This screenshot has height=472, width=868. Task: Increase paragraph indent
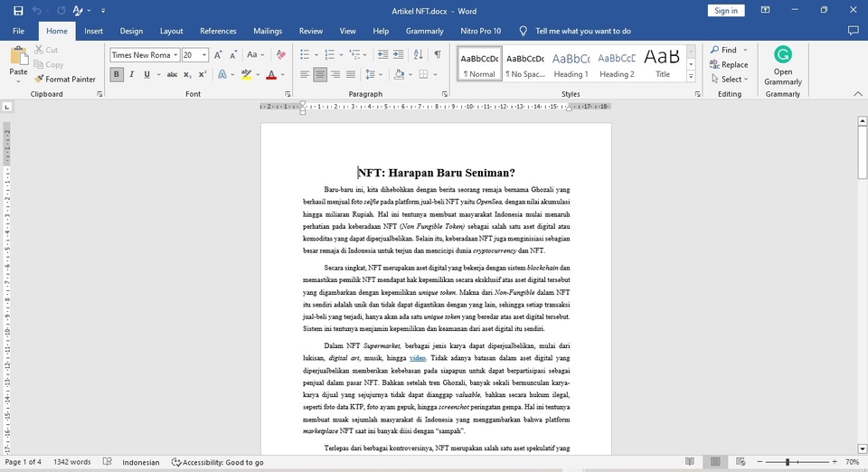point(398,55)
